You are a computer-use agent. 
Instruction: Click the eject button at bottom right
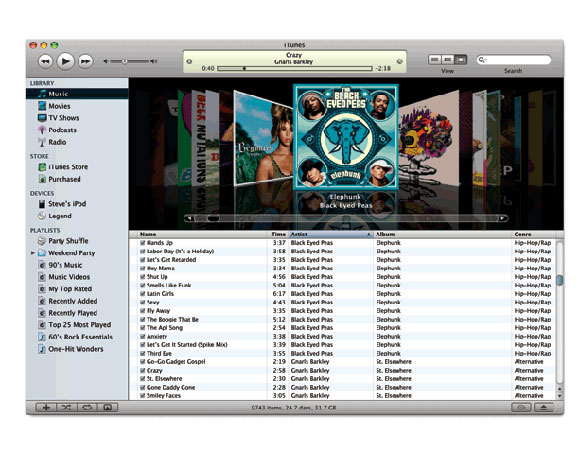pos(544,407)
